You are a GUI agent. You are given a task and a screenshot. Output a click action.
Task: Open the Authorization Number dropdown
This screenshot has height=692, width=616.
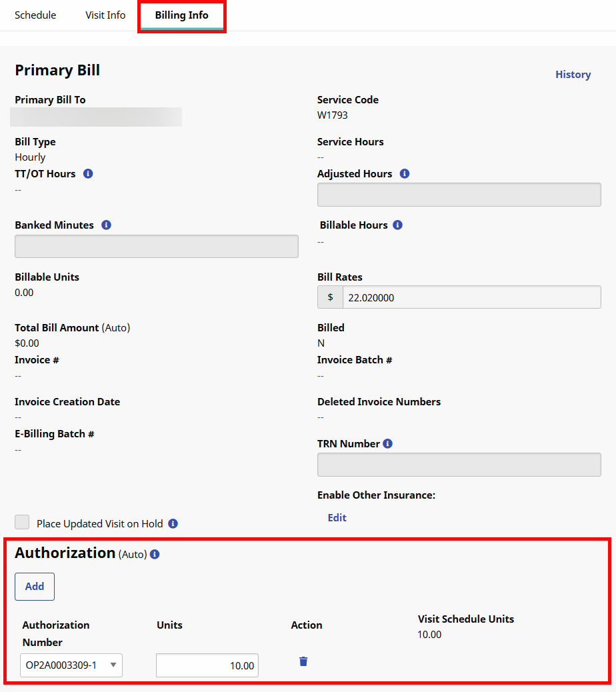71,665
